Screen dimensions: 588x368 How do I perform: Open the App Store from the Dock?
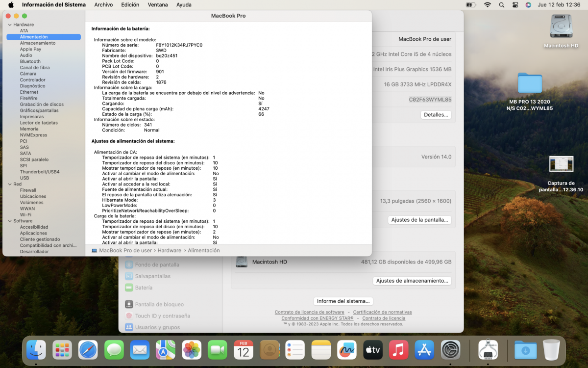(424, 350)
